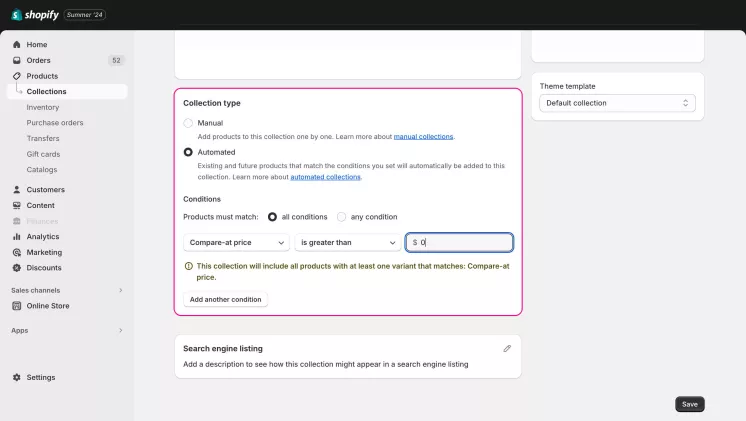Open the Theme template dropdown
The width and height of the screenshot is (746, 421).
[616, 103]
